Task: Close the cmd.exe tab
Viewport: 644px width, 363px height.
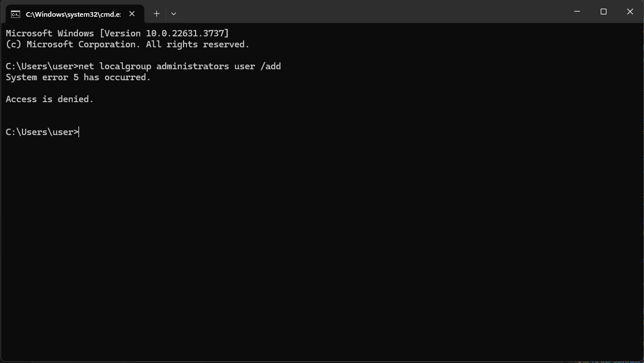Action: [133, 14]
